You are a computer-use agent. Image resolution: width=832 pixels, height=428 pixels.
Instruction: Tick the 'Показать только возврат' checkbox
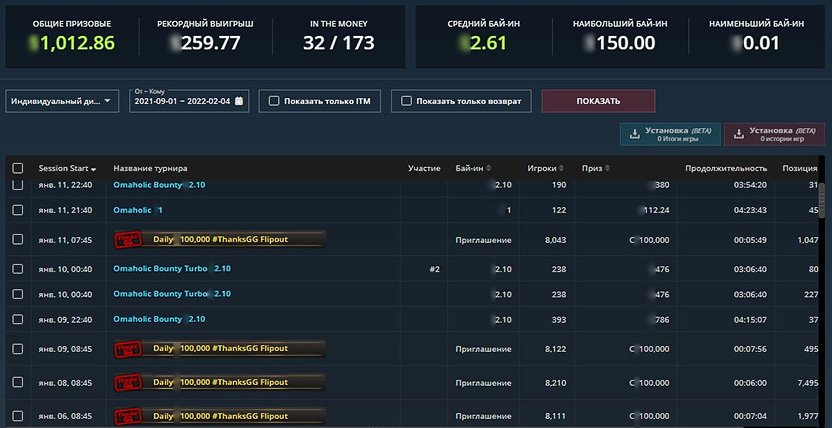click(405, 101)
